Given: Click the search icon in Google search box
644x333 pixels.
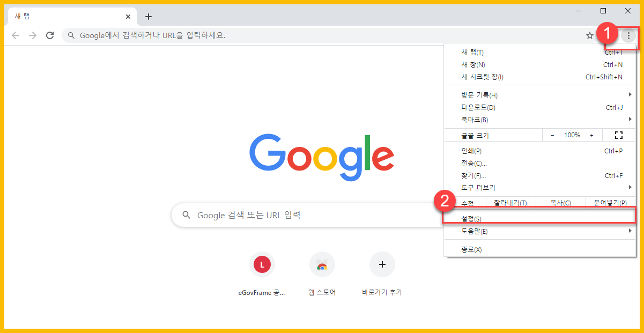Looking at the screenshot, I should tap(187, 215).
